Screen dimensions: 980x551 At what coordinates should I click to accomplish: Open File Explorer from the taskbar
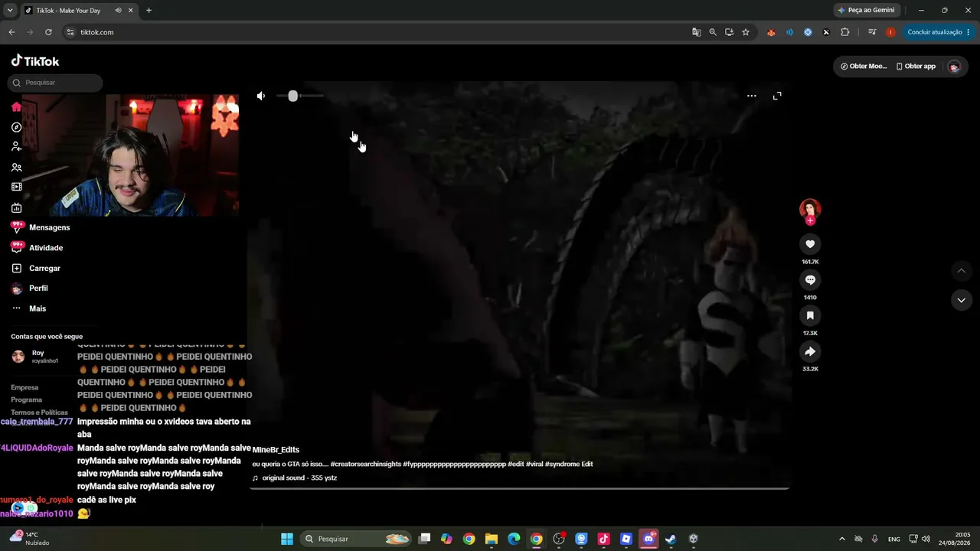click(492, 539)
